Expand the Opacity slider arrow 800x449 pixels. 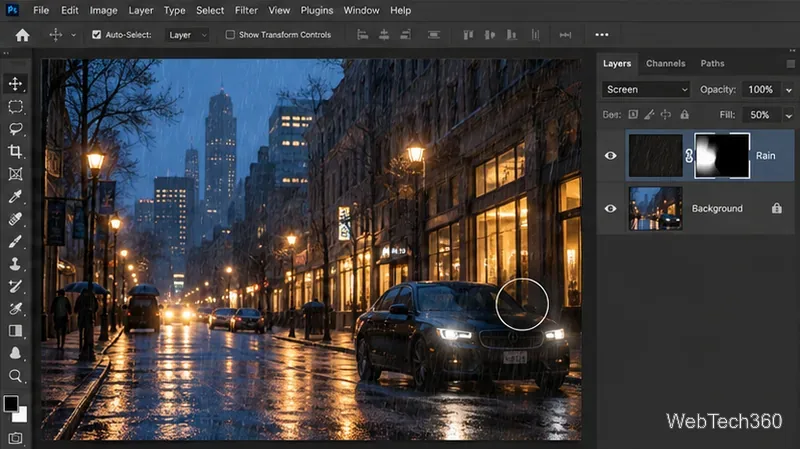(x=789, y=90)
